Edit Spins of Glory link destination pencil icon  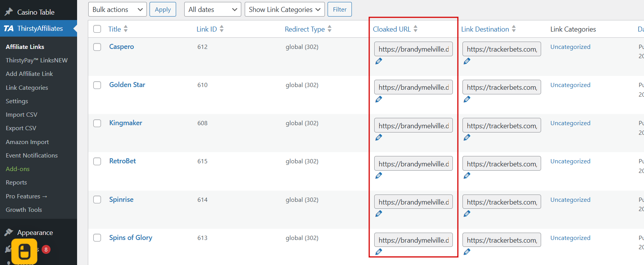click(467, 252)
